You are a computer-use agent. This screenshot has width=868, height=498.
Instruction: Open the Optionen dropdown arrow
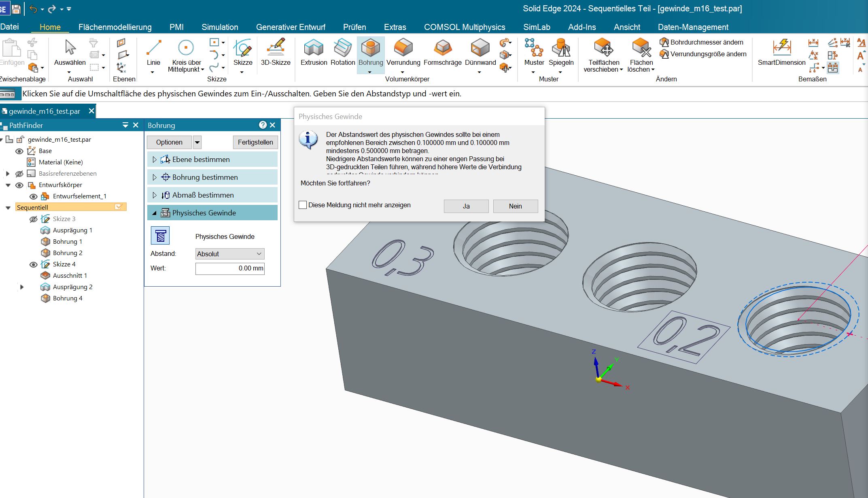(x=197, y=142)
